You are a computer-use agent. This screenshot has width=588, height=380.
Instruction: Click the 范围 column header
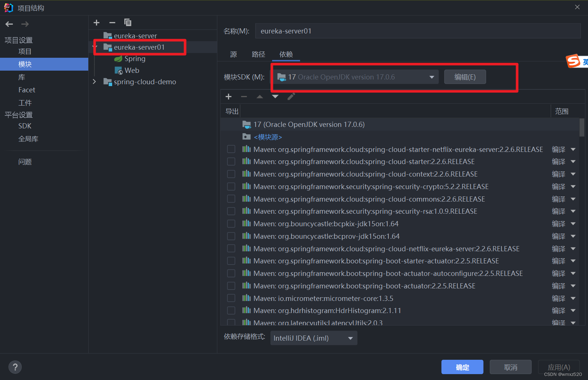pyautogui.click(x=562, y=111)
